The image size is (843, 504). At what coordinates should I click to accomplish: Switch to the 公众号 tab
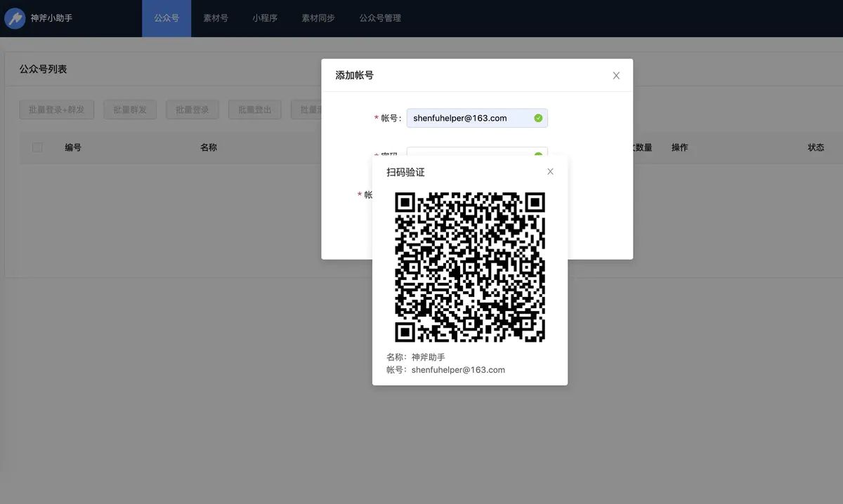(x=166, y=18)
